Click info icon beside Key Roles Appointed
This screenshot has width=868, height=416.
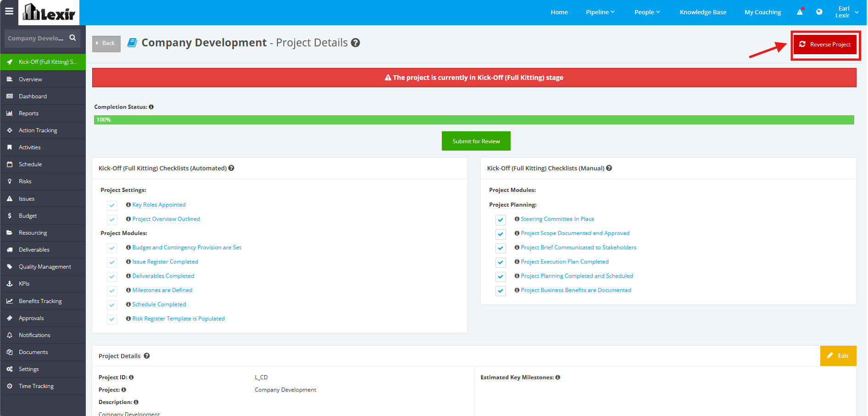(x=128, y=205)
